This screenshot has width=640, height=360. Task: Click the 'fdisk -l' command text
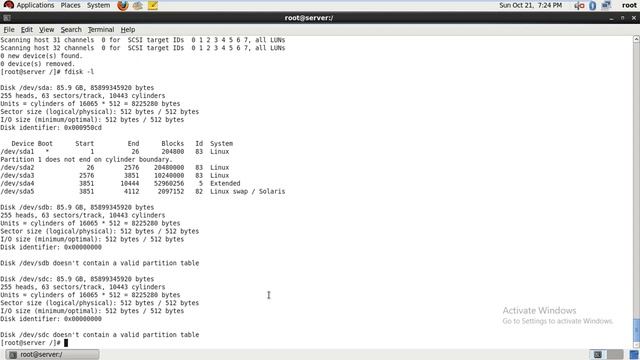[79, 72]
